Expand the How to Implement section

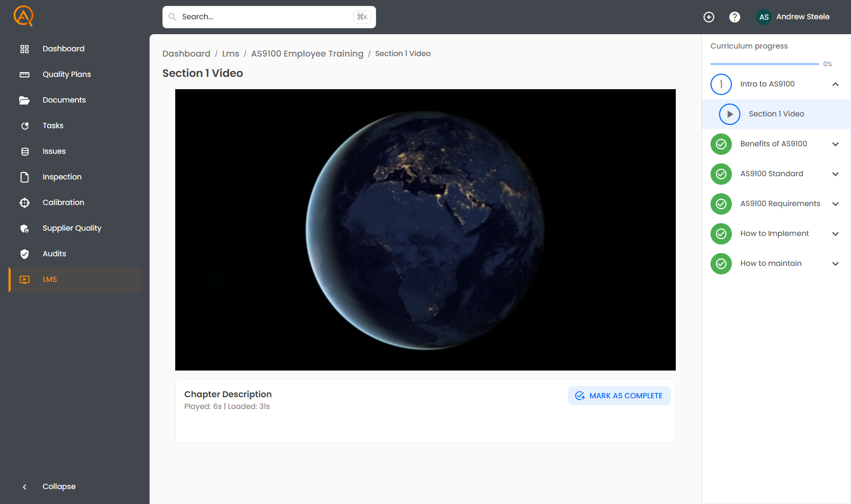(836, 234)
